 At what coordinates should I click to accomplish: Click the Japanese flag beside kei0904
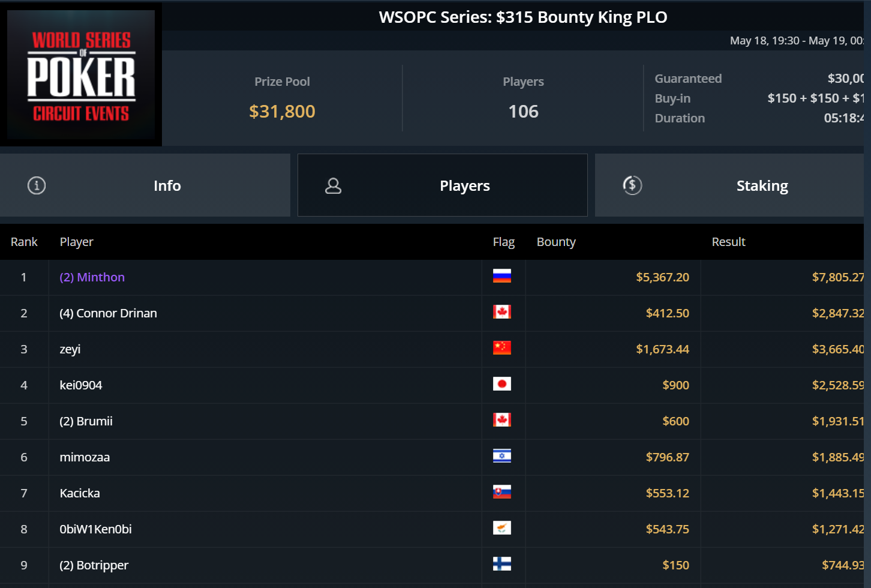point(501,384)
